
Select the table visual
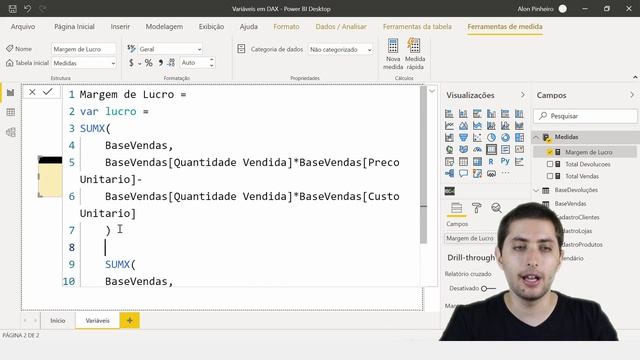click(x=463, y=162)
